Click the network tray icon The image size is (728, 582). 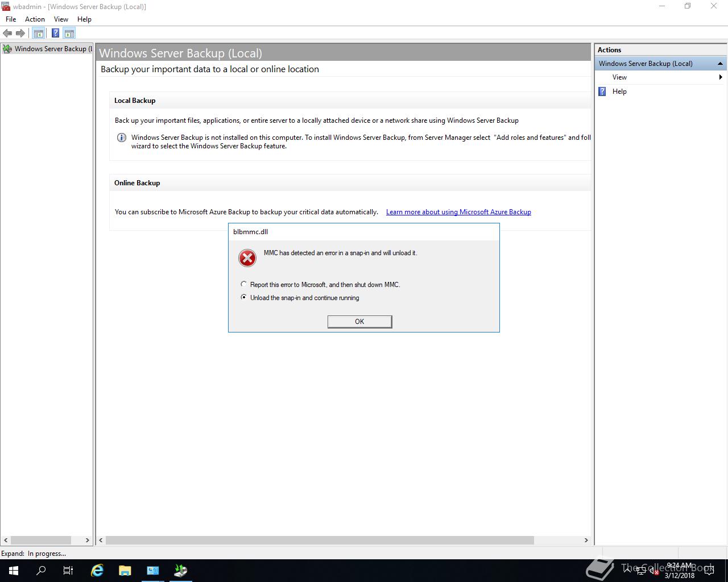click(x=642, y=571)
